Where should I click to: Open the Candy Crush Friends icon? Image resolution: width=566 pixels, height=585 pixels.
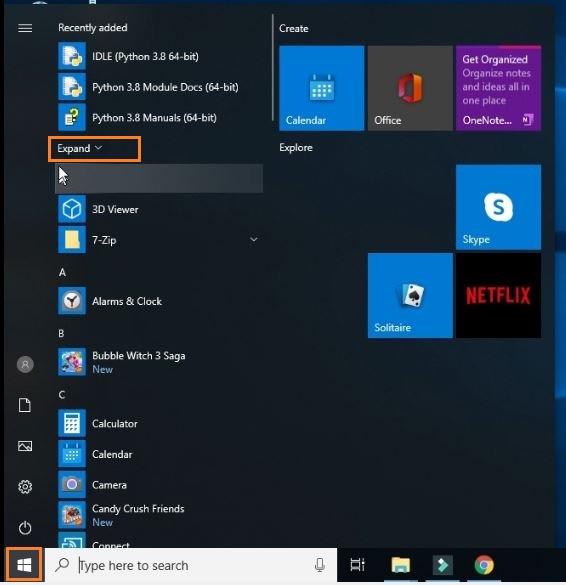[x=72, y=515]
